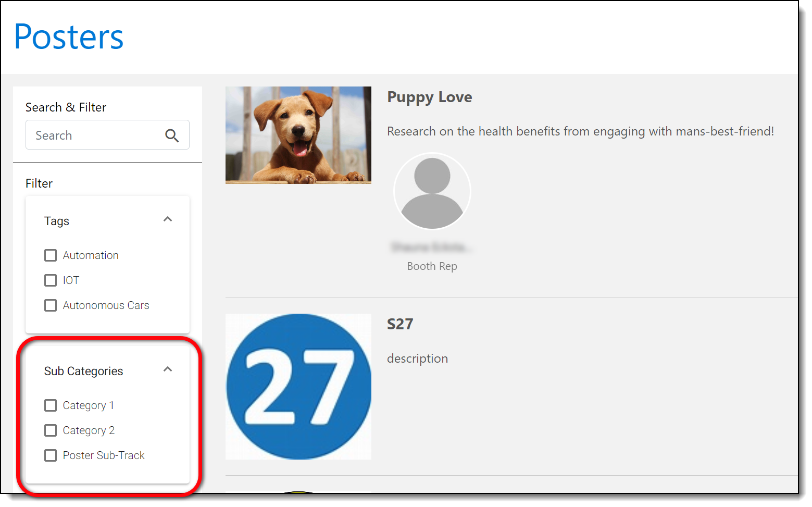Enable the Poster Sub-Track filter checkbox
Screen dimensions: 812x507
[x=51, y=455]
